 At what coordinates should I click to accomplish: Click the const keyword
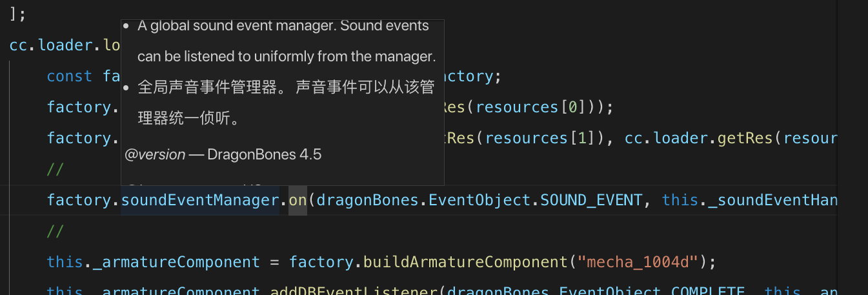click(70, 76)
